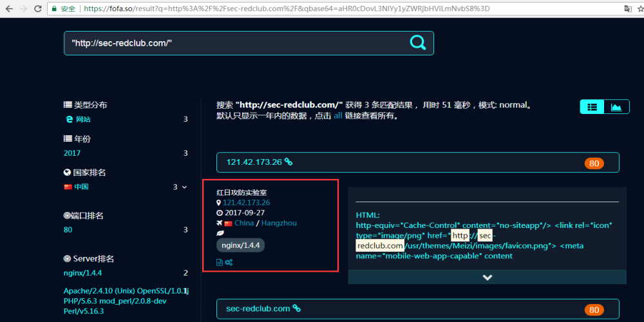The height and width of the screenshot is (322, 644).
Task: Click the China flag in result details
Action: pyautogui.click(x=229, y=223)
